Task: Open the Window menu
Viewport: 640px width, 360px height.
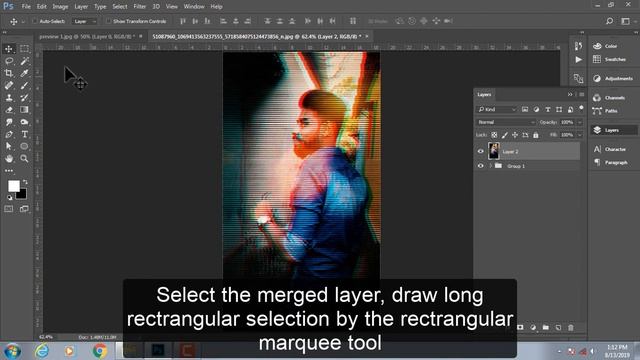Action: point(194,7)
